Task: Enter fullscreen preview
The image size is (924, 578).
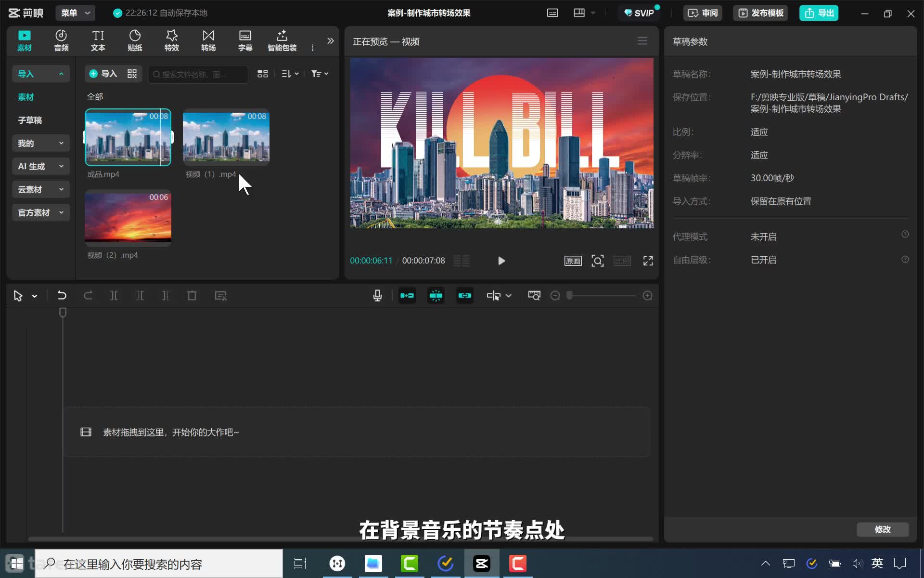Action: [648, 261]
